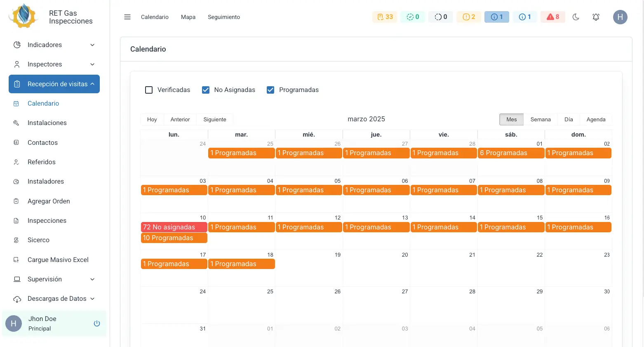Click the Descargas de Datos cloud icon
Screen dimensions: 644x347
(17, 299)
